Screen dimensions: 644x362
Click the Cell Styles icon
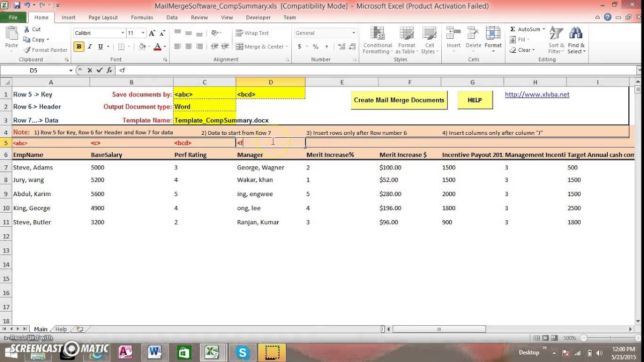(429, 34)
